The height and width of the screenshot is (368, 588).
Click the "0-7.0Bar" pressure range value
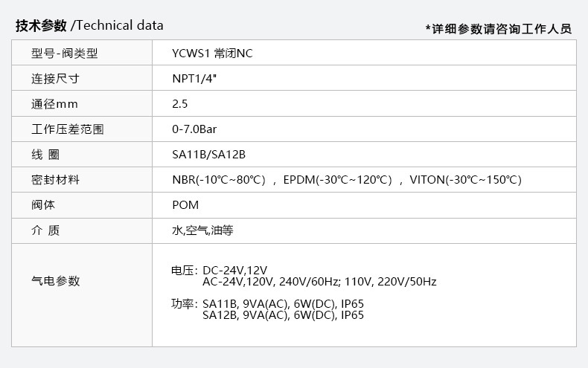pos(194,129)
